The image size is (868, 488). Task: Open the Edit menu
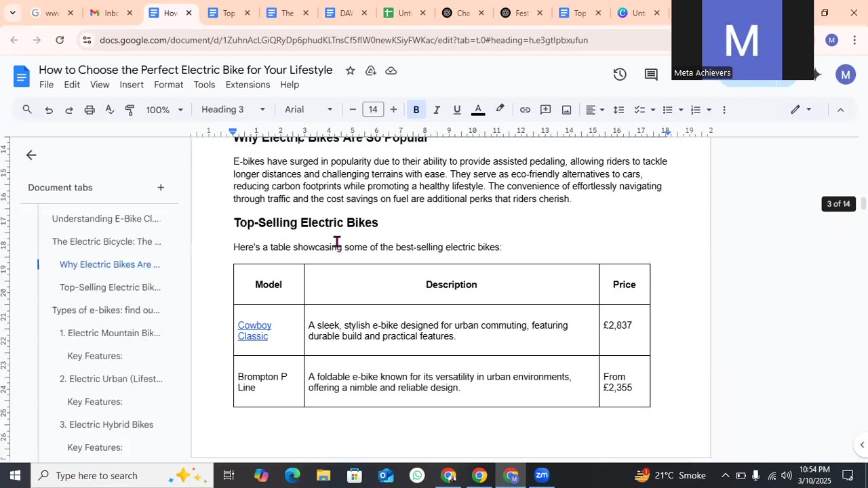(x=72, y=85)
